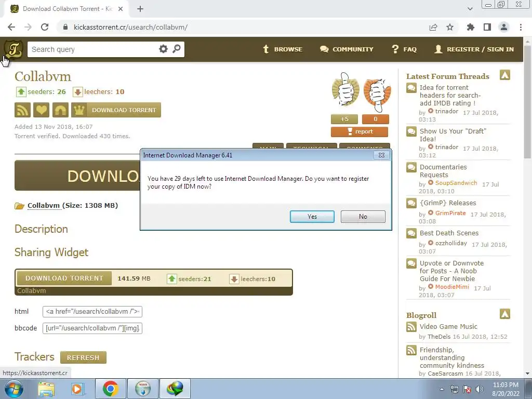
Task: Open FAQ page
Action: click(x=404, y=49)
